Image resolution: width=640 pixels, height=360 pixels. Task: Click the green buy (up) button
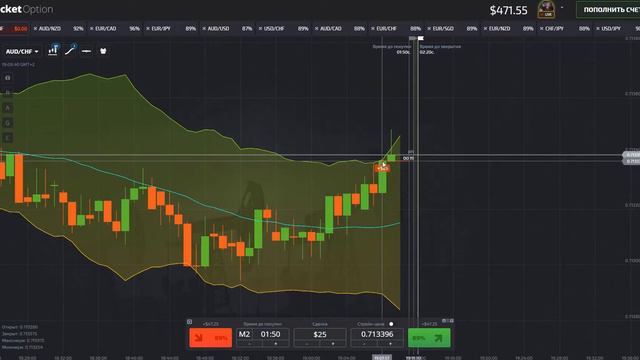[x=429, y=338]
